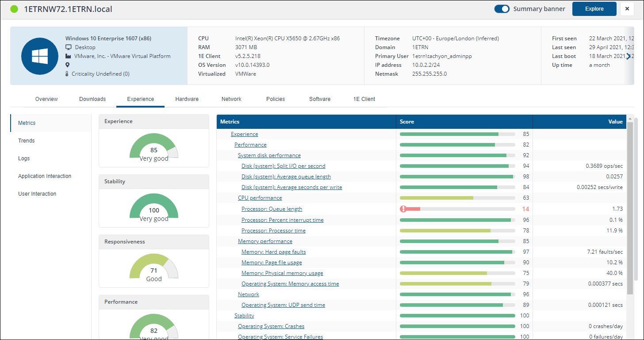Open the Processor: Queue length link
The image size is (644, 340).
pos(272,209)
